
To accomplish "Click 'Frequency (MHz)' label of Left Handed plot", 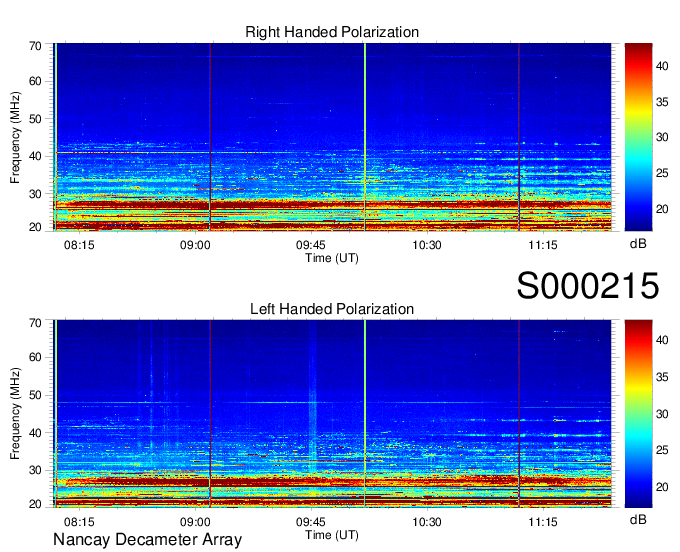I will point(15,414).
